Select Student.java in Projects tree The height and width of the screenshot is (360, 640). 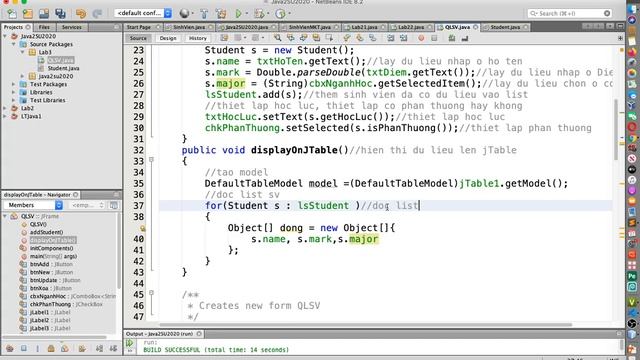point(63,68)
